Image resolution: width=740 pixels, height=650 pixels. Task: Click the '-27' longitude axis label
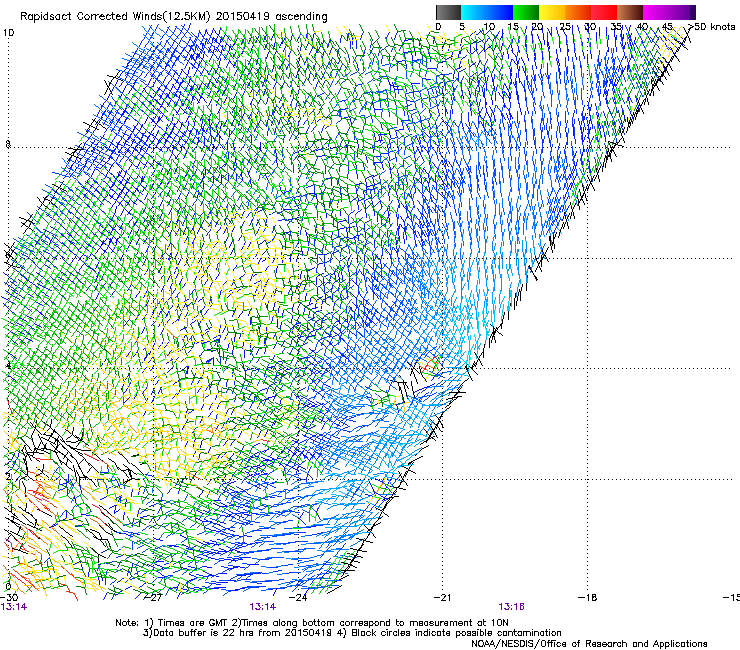153,597
